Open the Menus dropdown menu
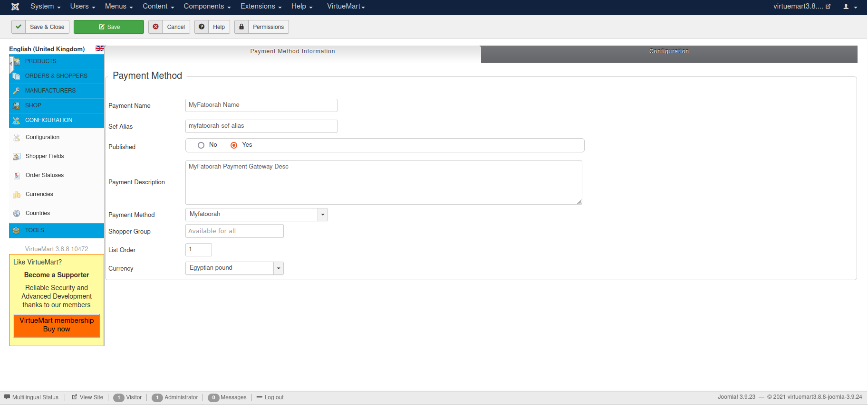The height and width of the screenshot is (405, 868). pyautogui.click(x=119, y=7)
